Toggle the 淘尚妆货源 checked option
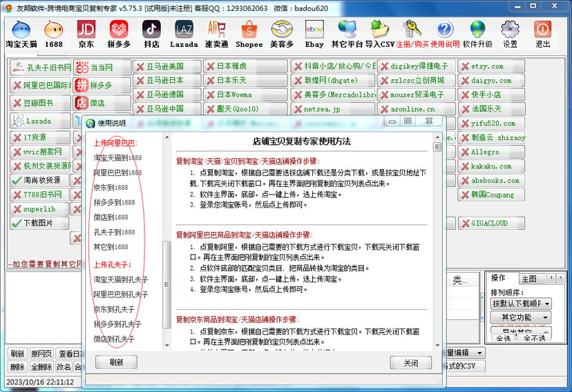Screen dimensions: 572x392 pos(41,180)
